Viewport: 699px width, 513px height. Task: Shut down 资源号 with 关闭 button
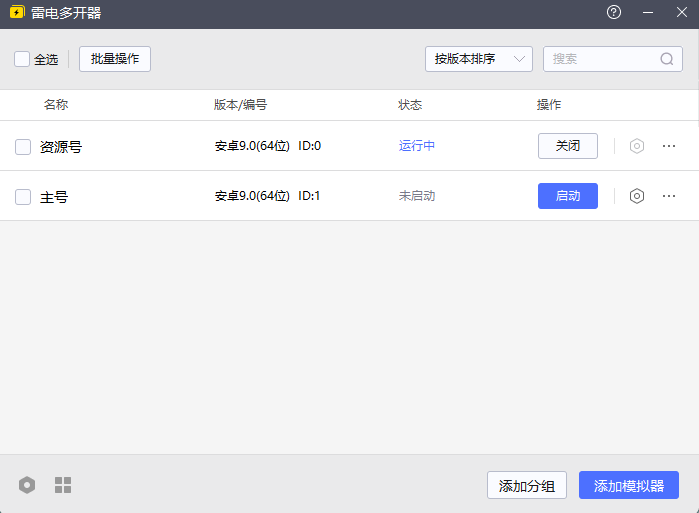pyautogui.click(x=568, y=146)
